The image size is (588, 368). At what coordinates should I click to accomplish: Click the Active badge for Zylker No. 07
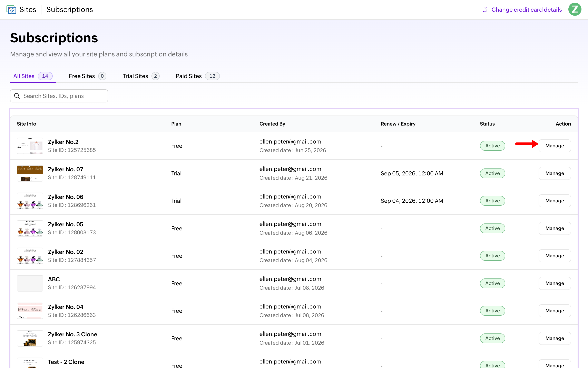click(492, 173)
